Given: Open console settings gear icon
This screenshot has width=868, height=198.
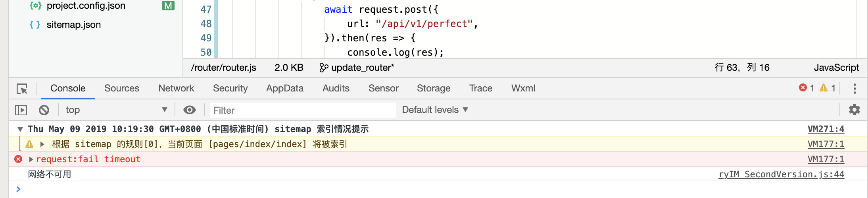Looking at the screenshot, I should 854,110.
